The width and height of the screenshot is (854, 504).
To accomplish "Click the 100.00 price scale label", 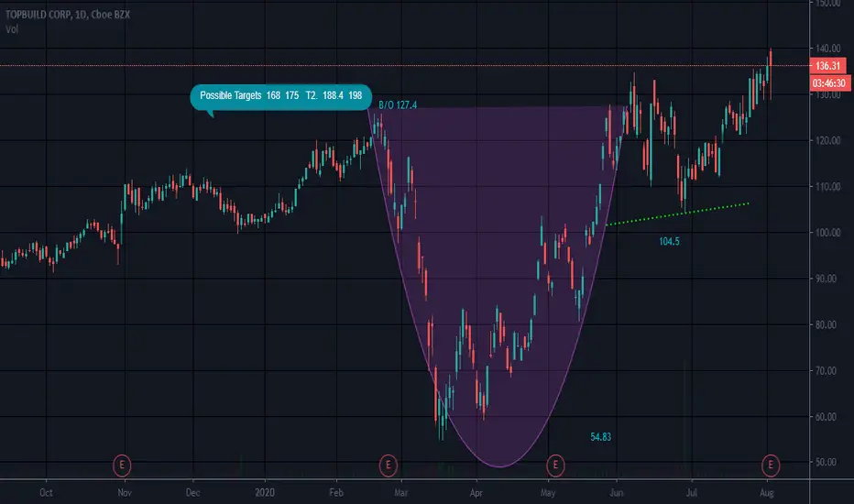I will pyautogui.click(x=827, y=233).
